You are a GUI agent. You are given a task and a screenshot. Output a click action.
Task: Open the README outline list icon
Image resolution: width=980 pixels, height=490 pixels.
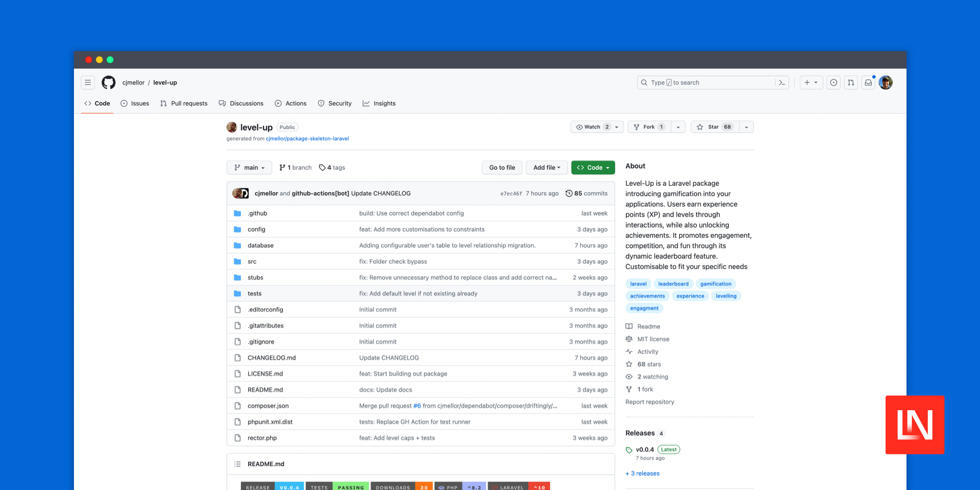click(237, 464)
